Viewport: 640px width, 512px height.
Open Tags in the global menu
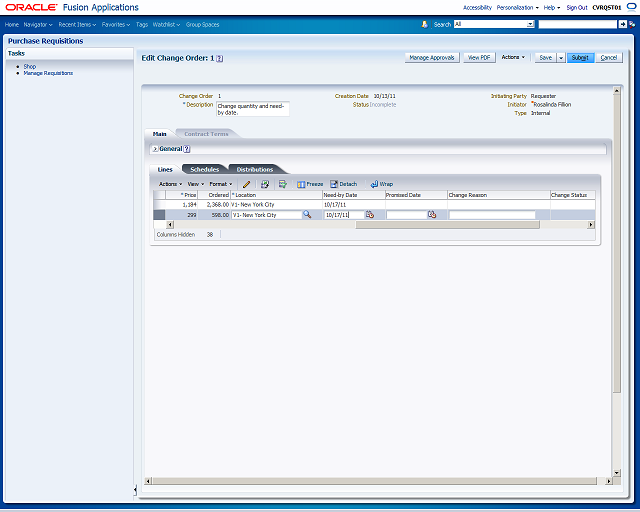click(142, 24)
